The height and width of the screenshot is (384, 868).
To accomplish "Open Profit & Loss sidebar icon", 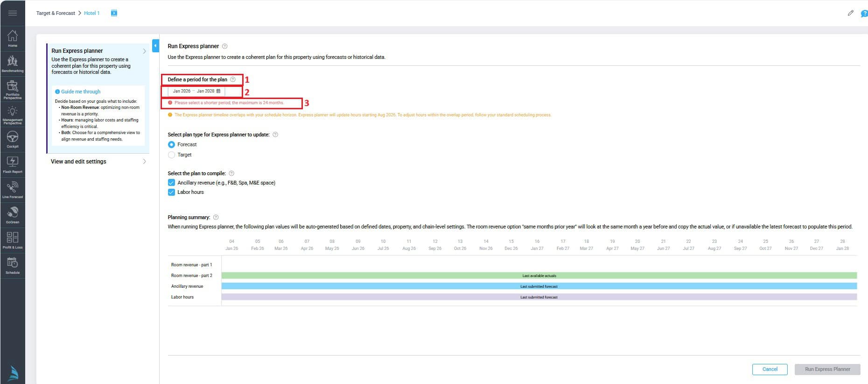I will coord(13,240).
